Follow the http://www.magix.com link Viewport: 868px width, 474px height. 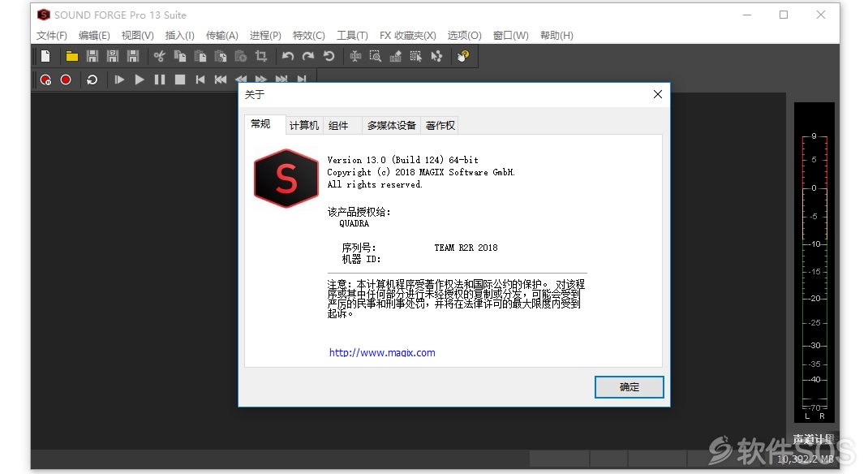point(382,353)
